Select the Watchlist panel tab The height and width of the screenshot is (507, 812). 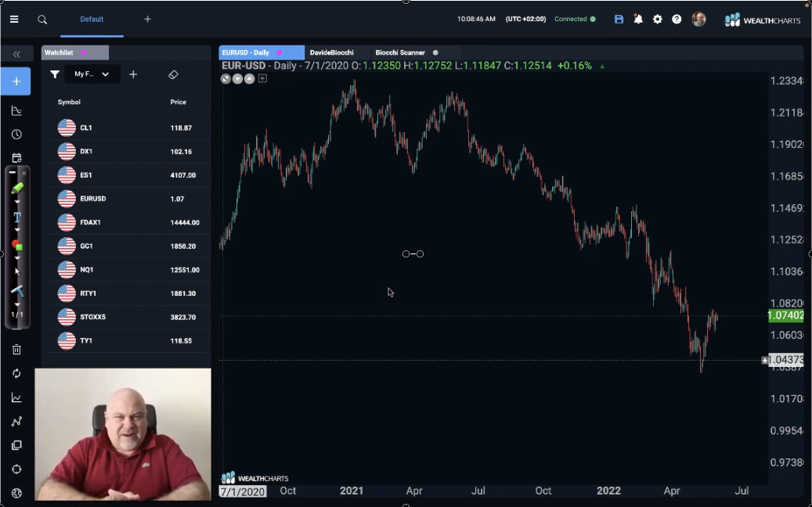coord(75,52)
